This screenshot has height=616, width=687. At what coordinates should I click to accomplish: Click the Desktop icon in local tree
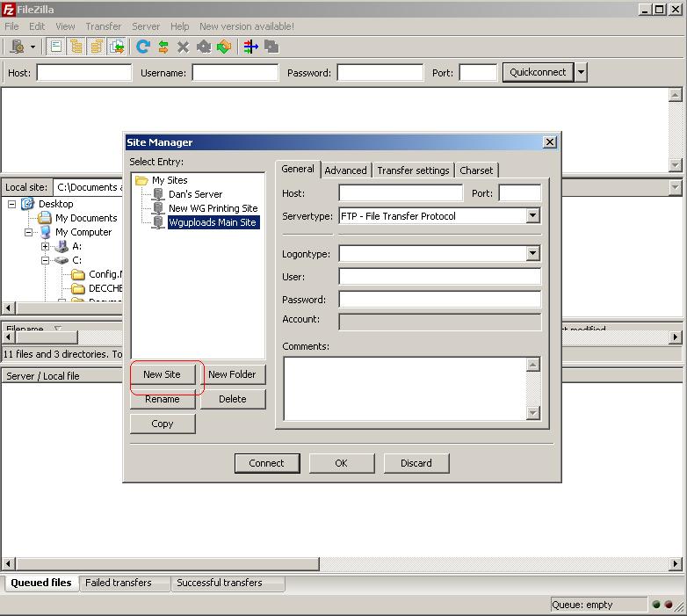[x=27, y=204]
